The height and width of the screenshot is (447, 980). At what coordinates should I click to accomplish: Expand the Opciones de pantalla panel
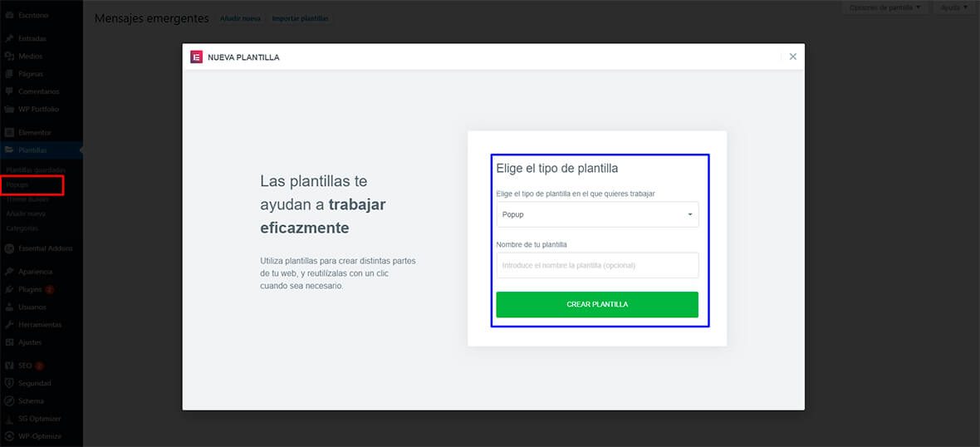(885, 7)
